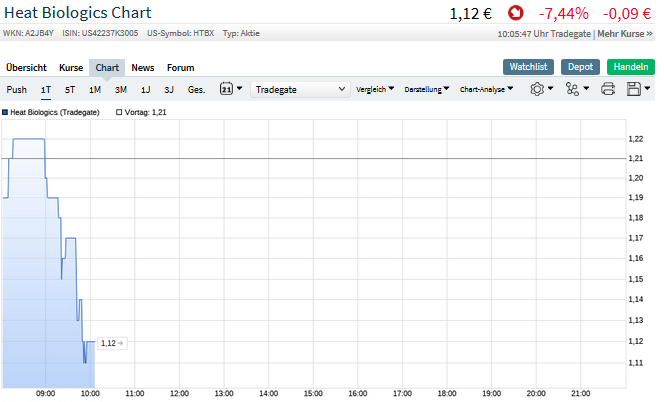The image size is (664, 402).
Task: Open the Forum tab
Action: [x=180, y=68]
